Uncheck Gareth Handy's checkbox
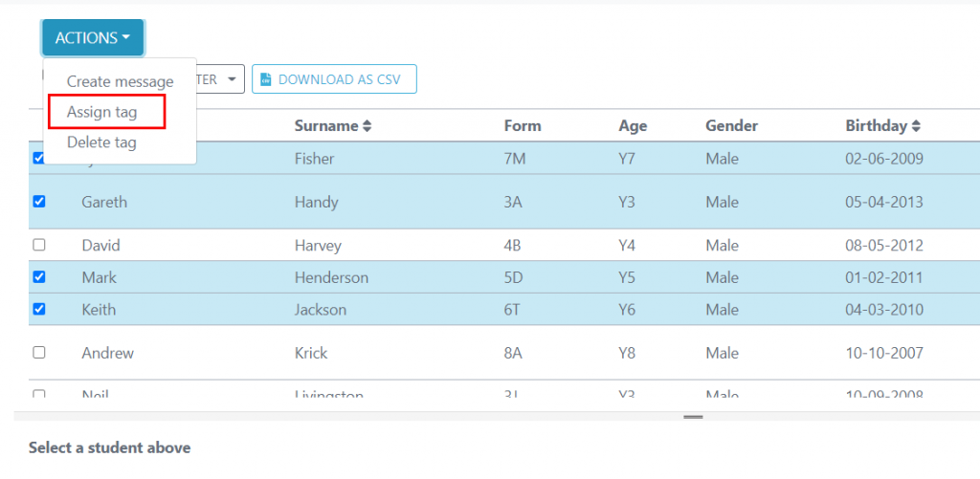Viewport: 980px width, 479px height. tap(38, 201)
